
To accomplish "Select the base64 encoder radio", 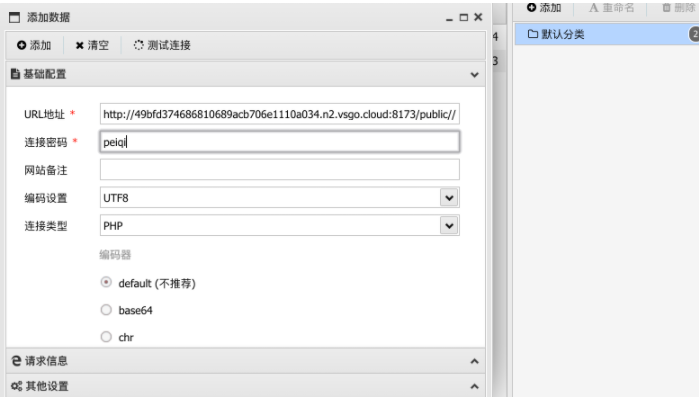I will [106, 310].
